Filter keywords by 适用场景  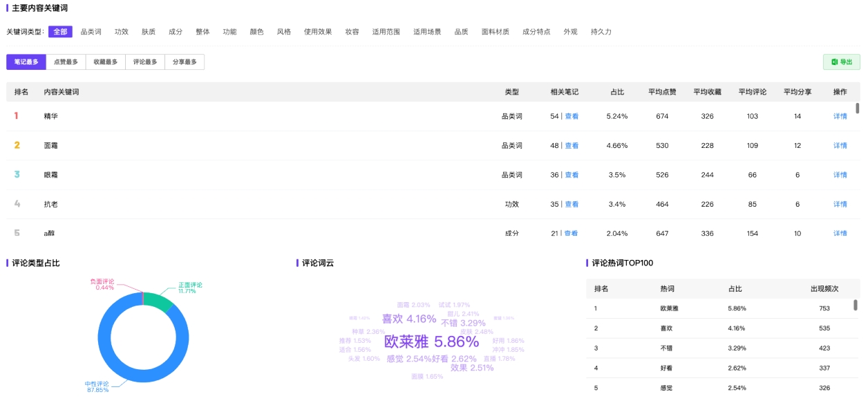[x=427, y=32]
